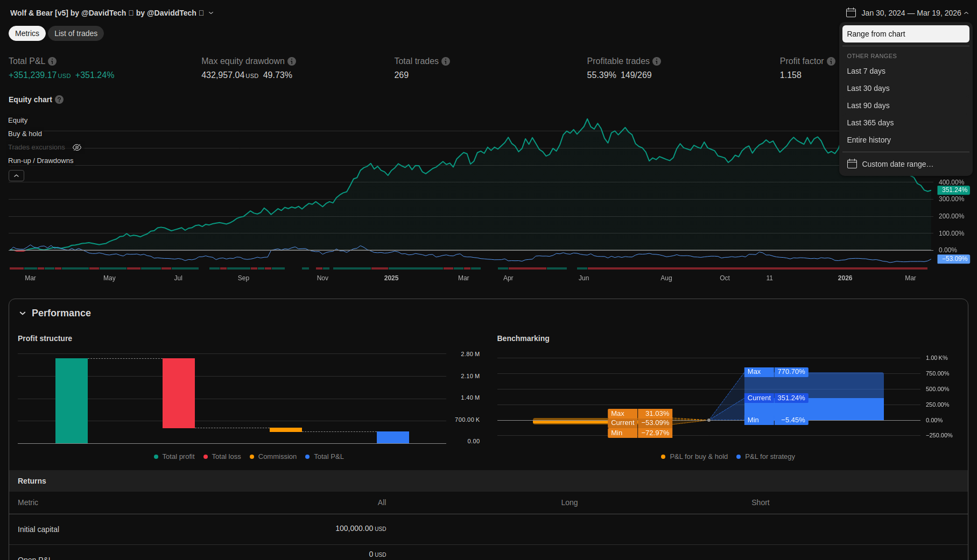Collapse the Performance section
This screenshot has width=977, height=560.
pos(23,313)
